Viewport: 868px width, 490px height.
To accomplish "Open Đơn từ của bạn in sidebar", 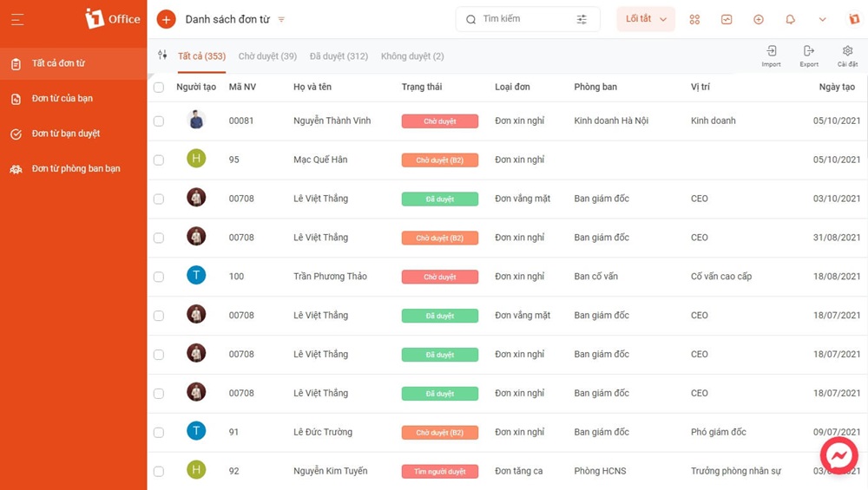I will 62,99.
